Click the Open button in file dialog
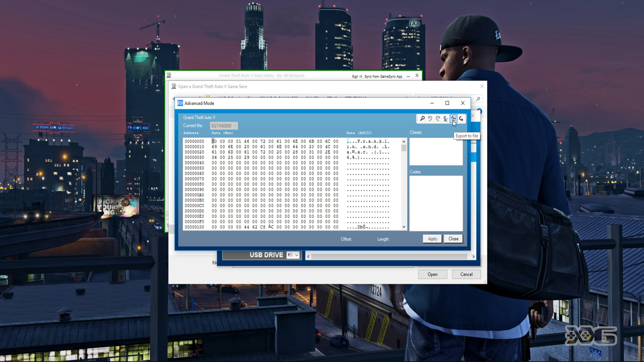This screenshot has height=362, width=644. tap(432, 274)
